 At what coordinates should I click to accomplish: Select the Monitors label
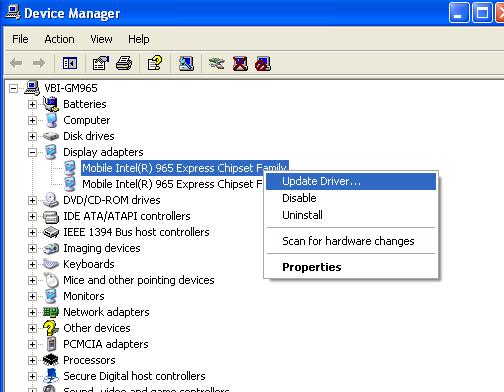click(x=84, y=296)
